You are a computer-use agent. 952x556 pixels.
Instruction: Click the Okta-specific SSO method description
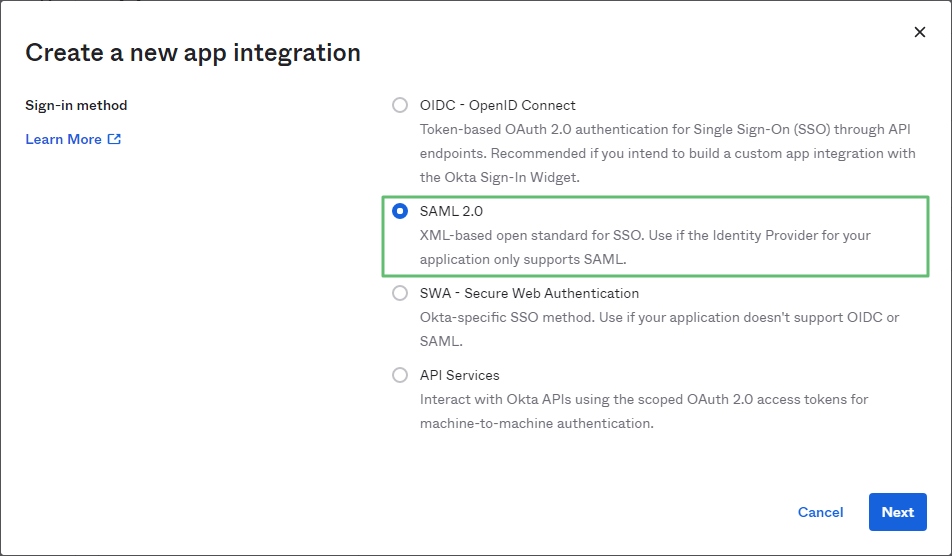[659, 329]
